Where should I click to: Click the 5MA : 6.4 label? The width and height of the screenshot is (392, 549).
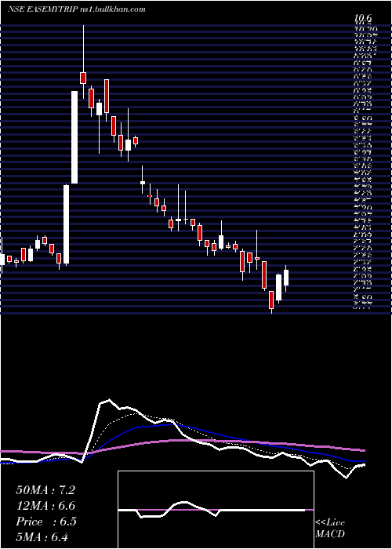[42, 536]
